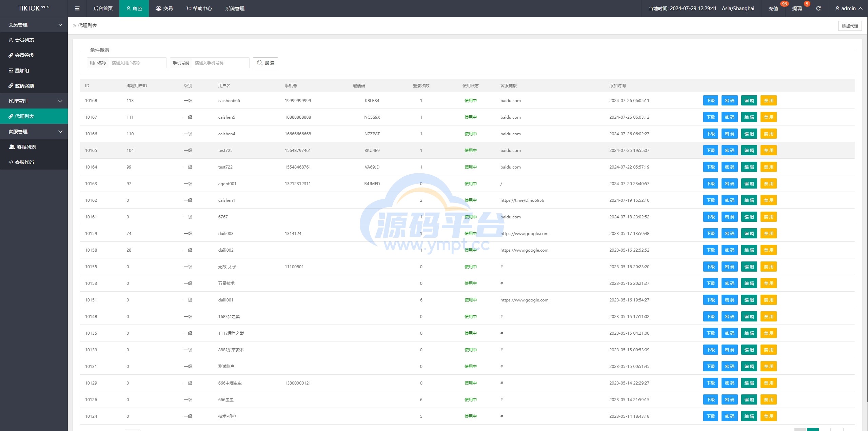
Task: Click 密码 for 888?东莱资本
Action: pyautogui.click(x=730, y=350)
